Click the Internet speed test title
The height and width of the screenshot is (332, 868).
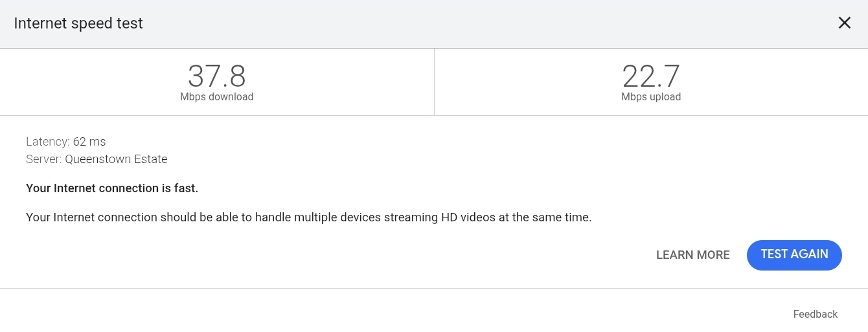coord(78,23)
